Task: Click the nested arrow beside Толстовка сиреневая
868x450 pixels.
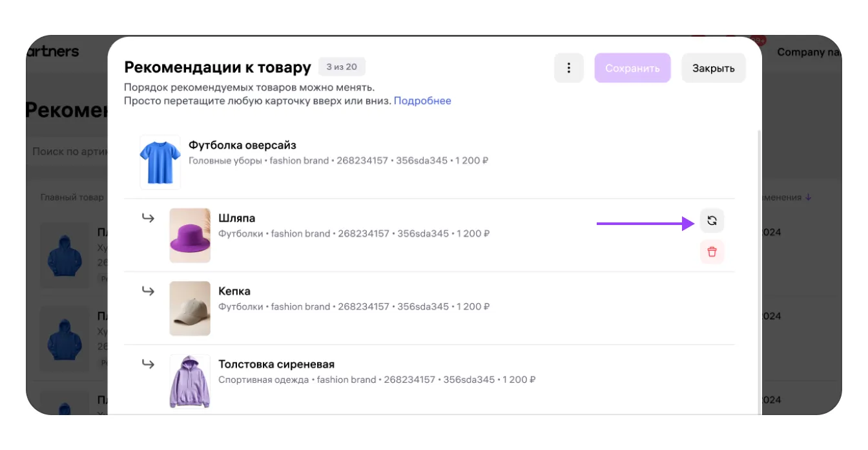Action: coord(148,364)
